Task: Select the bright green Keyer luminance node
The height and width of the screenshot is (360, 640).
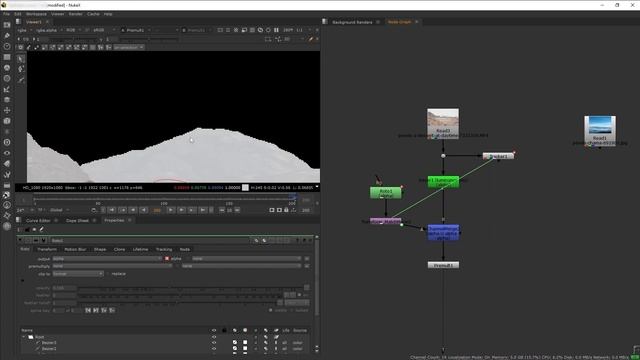Action: coord(443,182)
